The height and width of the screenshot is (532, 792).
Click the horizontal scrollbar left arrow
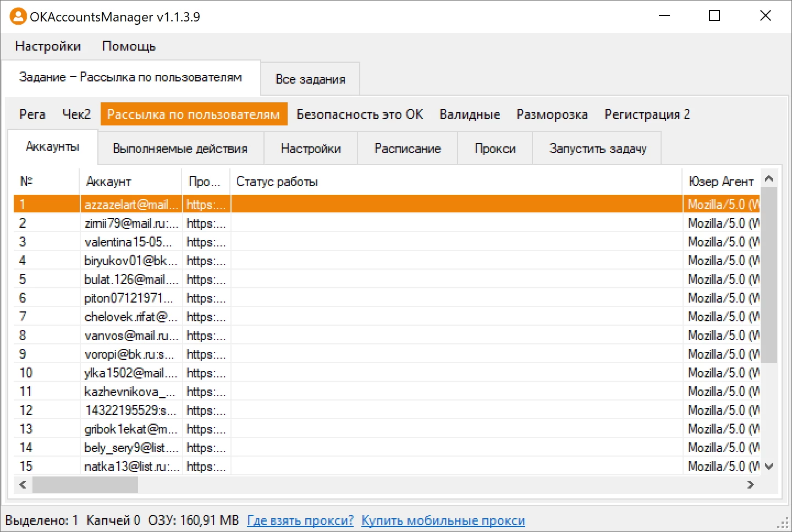(23, 485)
